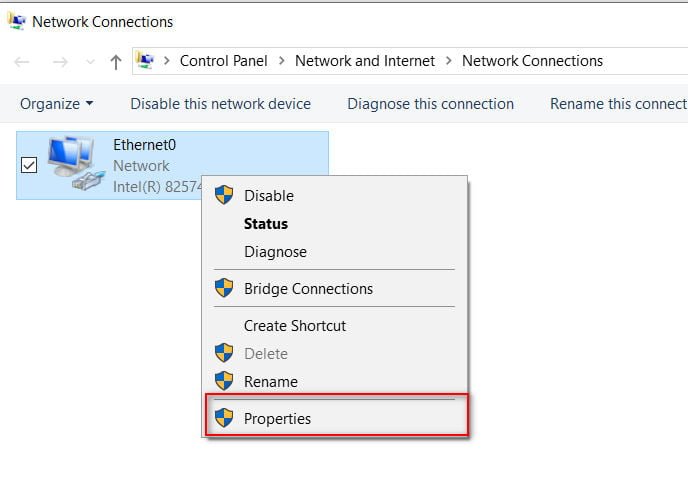
Task: Choose Rename from the context menu
Action: (271, 381)
